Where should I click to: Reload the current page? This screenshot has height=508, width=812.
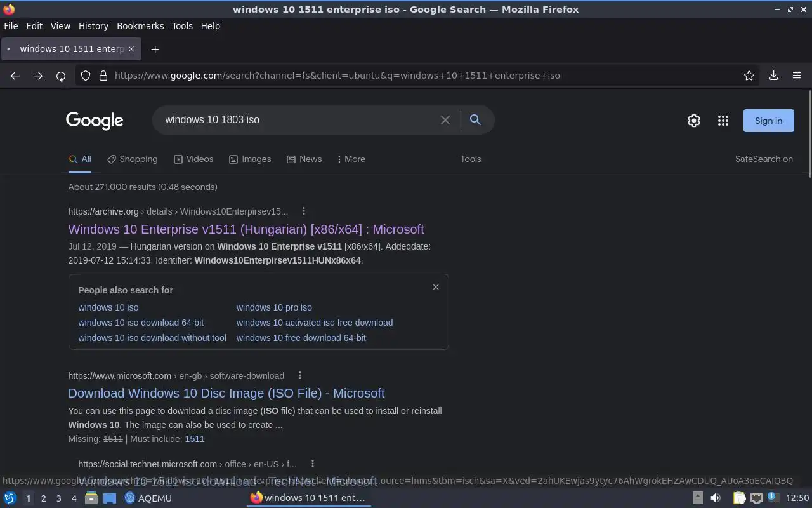coord(61,76)
